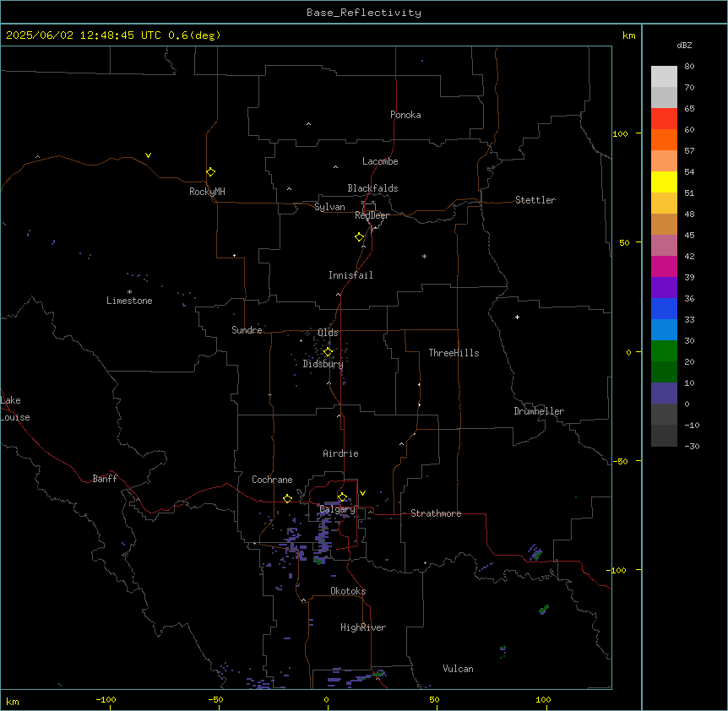Click the Drumheller label
This screenshot has height=711, width=728.
[539, 411]
